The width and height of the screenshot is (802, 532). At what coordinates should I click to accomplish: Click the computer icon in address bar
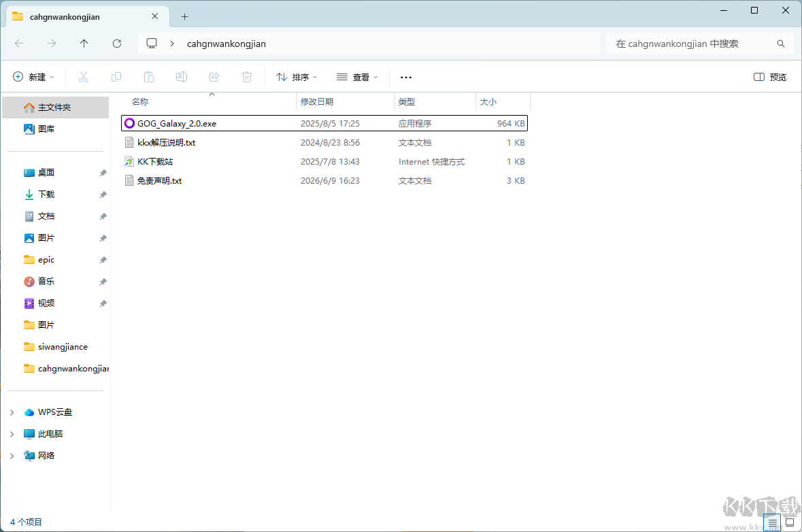152,44
